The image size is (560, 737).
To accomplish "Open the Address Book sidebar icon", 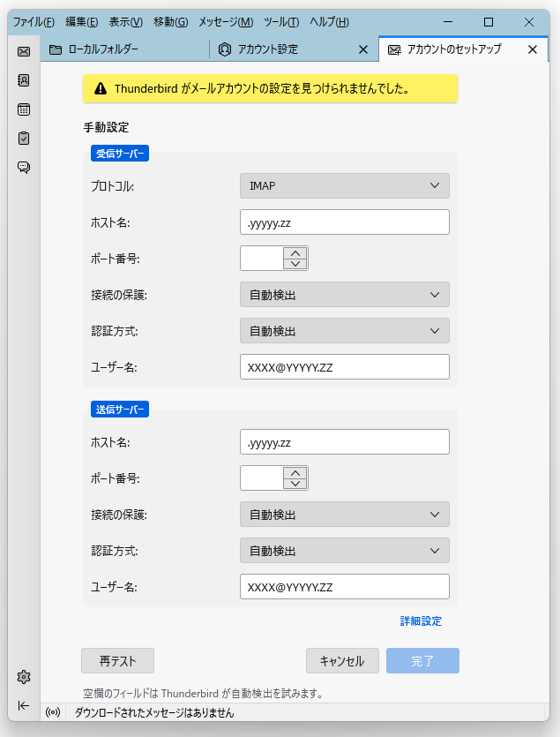I will pos(24,80).
